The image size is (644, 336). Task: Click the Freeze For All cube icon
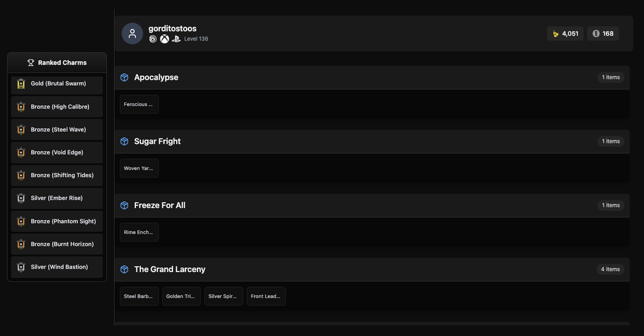tap(125, 206)
